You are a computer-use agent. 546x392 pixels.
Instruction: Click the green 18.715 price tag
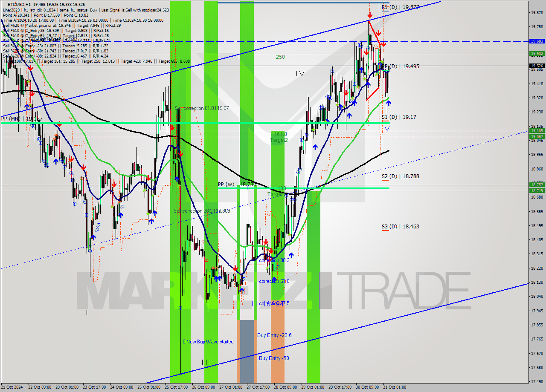[x=537, y=191]
